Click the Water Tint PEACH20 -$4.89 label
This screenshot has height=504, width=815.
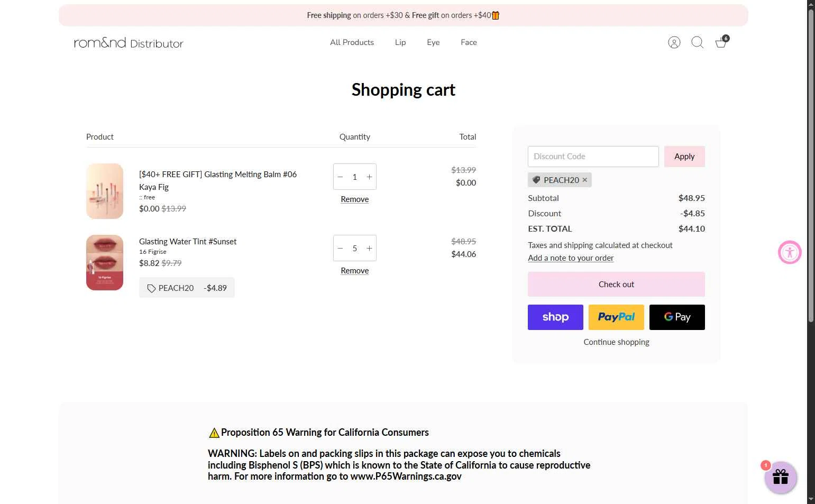tap(187, 288)
